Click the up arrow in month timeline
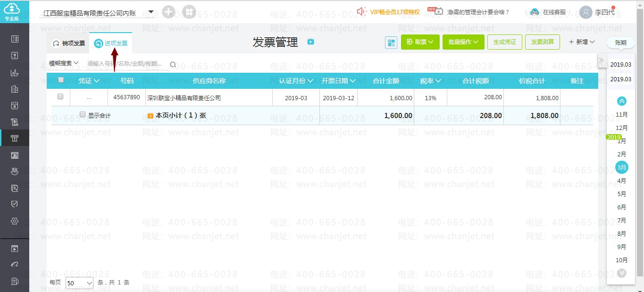This screenshot has width=644, height=292. 622,101
